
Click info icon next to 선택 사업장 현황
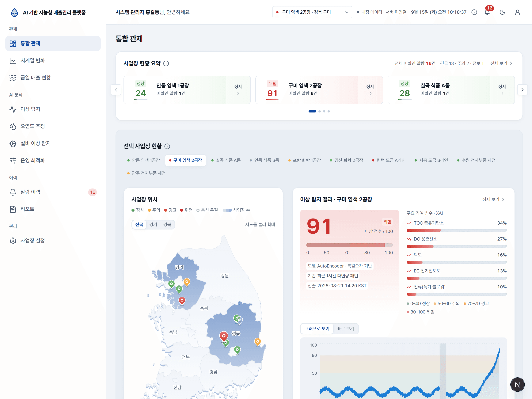[167, 146]
